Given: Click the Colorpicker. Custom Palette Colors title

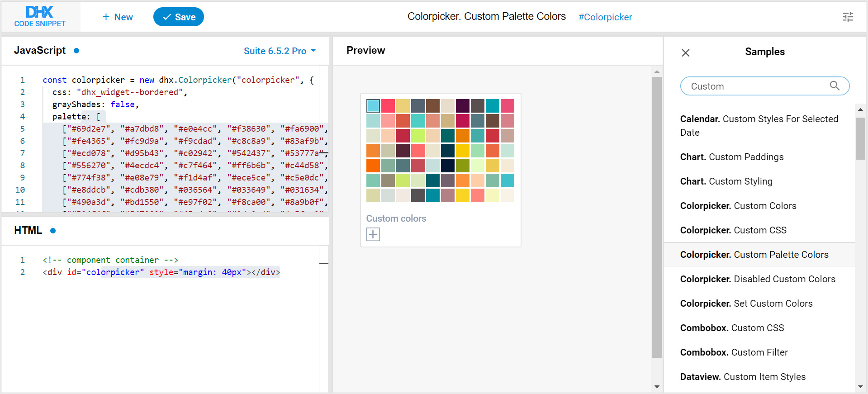Looking at the screenshot, I should (487, 16).
